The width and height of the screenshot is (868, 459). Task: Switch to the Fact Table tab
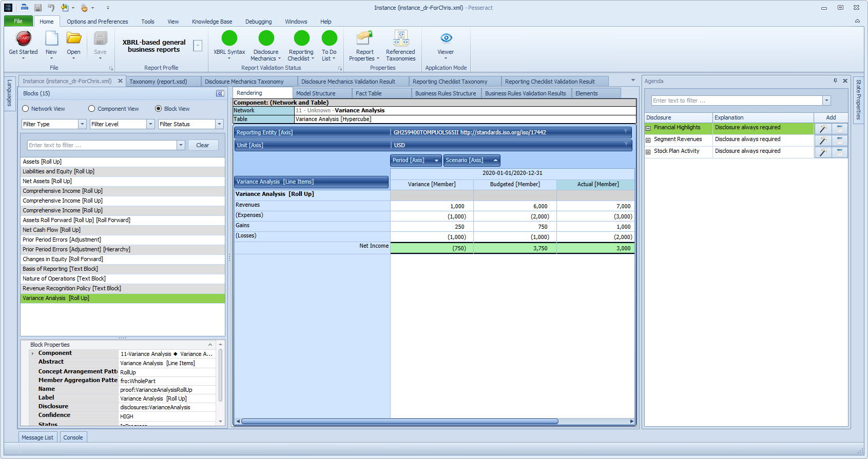point(369,93)
